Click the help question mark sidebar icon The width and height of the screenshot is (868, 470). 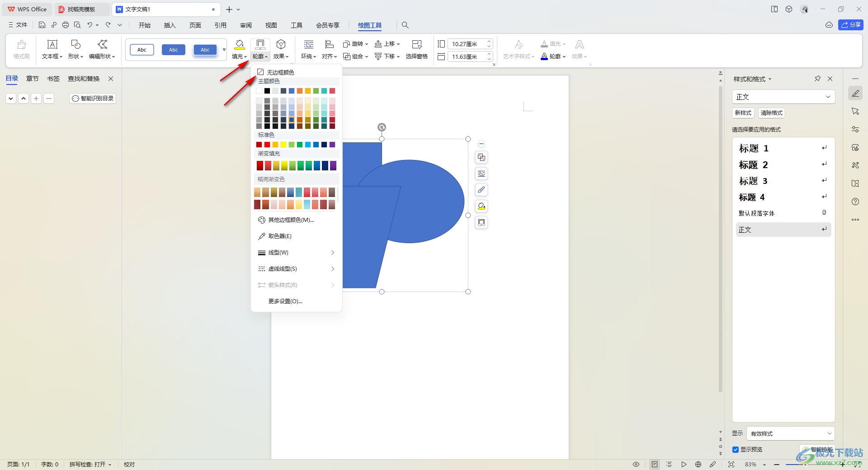pos(855,202)
